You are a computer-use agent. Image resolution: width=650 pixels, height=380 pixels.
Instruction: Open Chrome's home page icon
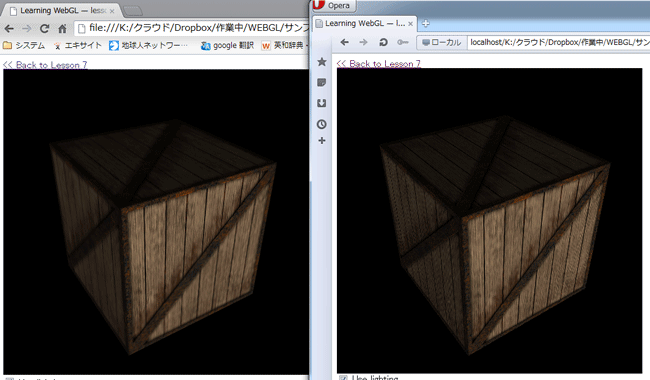[62, 29]
